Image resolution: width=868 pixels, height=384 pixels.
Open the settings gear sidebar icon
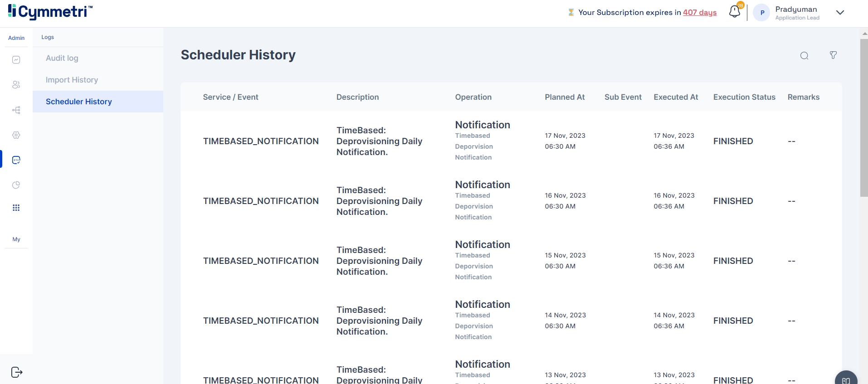16,135
